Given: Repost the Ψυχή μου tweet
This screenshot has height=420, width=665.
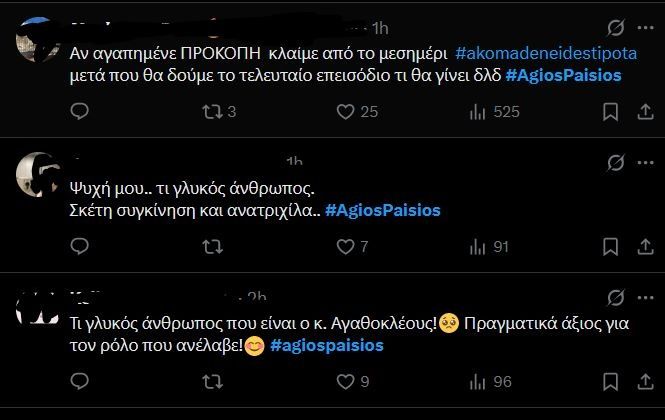Looking at the screenshot, I should click(x=211, y=246).
